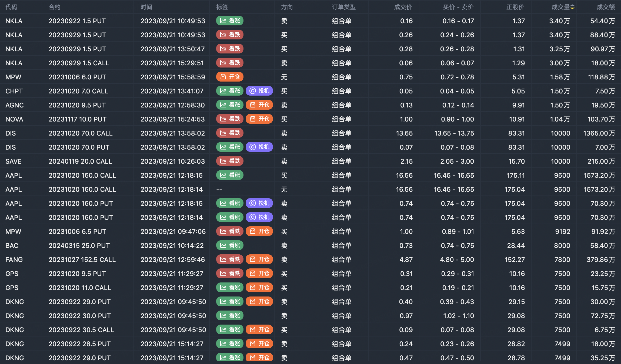Click bid-ask value 13.65 - 13.75
The image size is (621, 364).
[454, 133]
